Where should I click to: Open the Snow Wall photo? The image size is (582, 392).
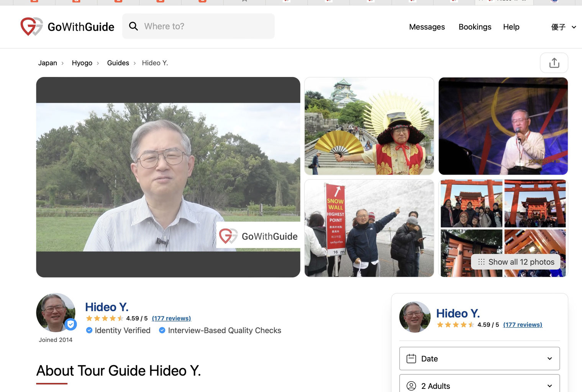tap(369, 228)
